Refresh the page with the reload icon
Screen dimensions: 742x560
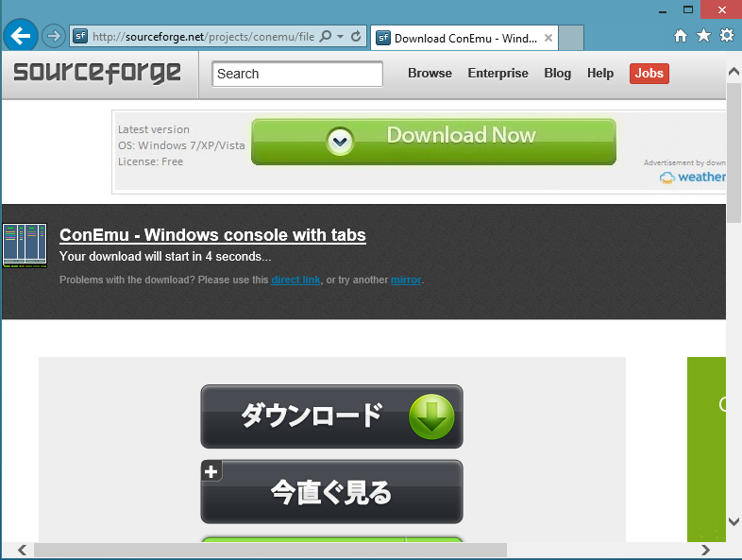click(x=356, y=36)
